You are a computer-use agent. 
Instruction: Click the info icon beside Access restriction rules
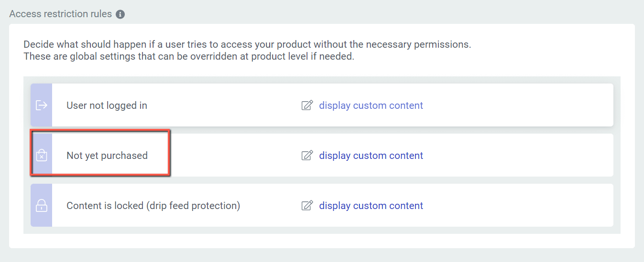tap(120, 14)
